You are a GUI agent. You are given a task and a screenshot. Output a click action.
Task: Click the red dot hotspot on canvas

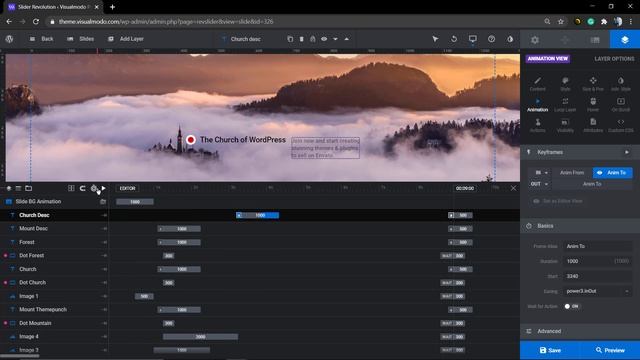point(191,140)
